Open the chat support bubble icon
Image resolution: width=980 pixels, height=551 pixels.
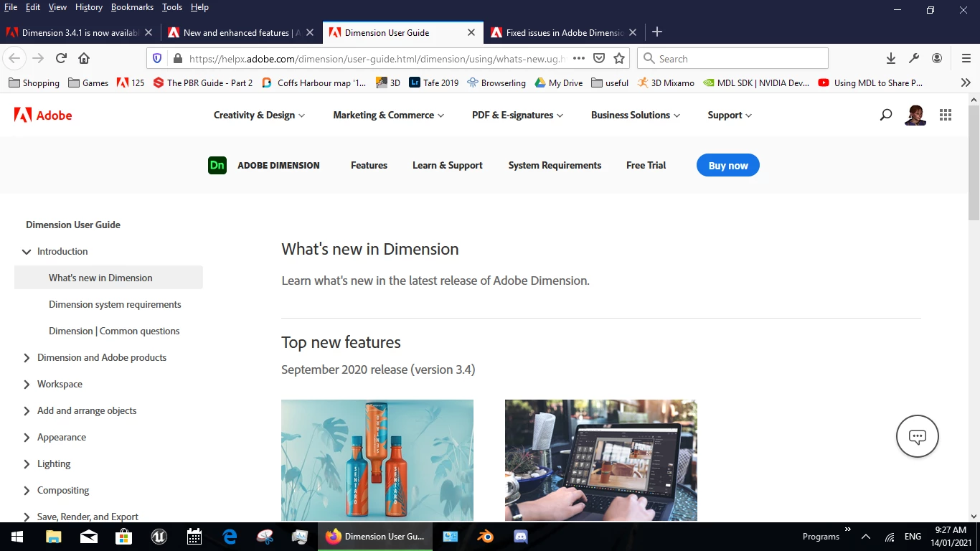pyautogui.click(x=918, y=436)
